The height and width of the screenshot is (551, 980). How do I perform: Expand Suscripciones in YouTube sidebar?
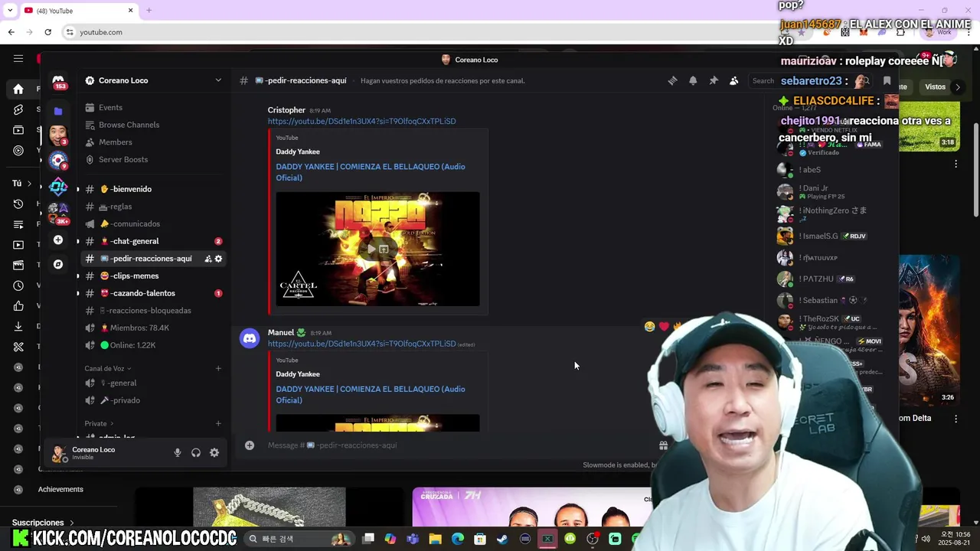[x=44, y=523]
